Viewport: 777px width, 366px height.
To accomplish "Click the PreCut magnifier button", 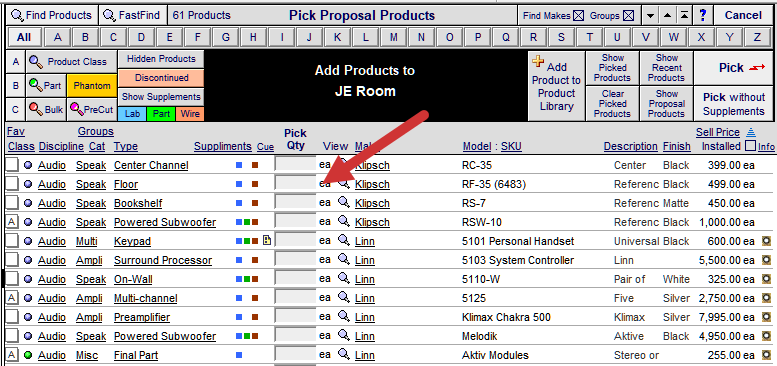I will click(x=92, y=109).
